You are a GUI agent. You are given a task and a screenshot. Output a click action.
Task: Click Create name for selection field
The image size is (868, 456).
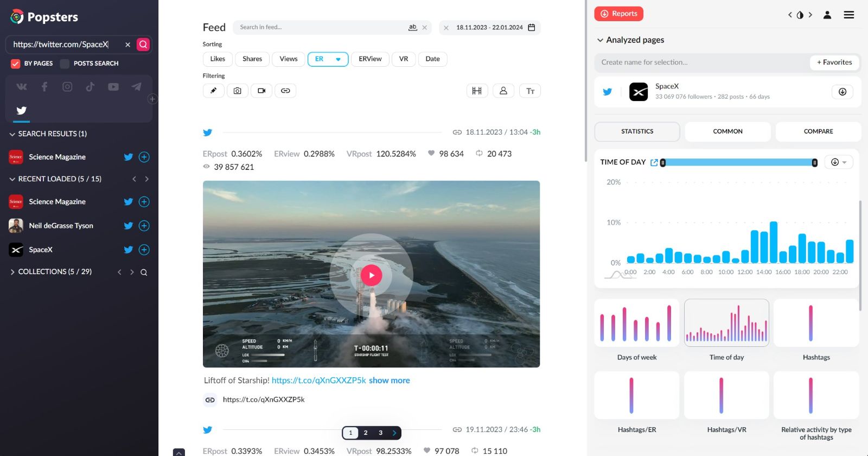coord(702,62)
